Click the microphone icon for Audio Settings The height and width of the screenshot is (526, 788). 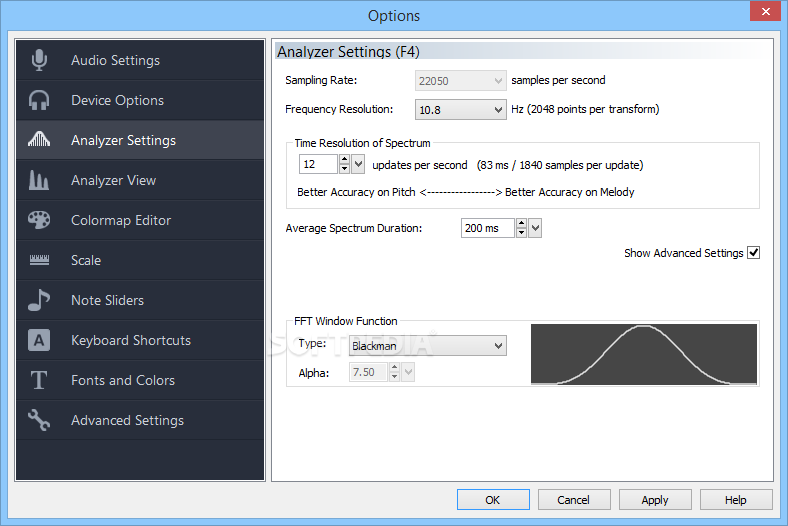39,60
